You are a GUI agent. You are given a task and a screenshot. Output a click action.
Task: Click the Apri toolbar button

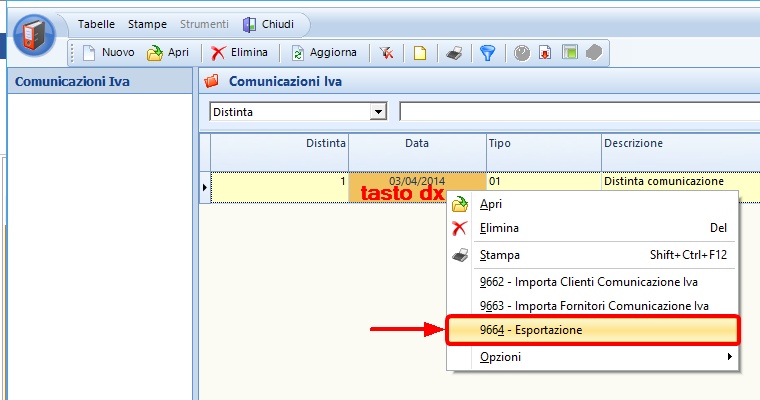[168, 52]
